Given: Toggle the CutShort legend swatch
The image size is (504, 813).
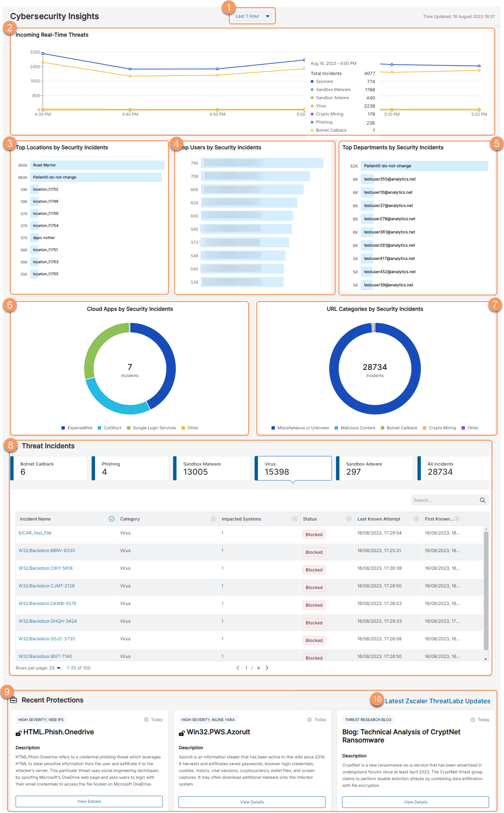Looking at the screenshot, I should (99, 428).
